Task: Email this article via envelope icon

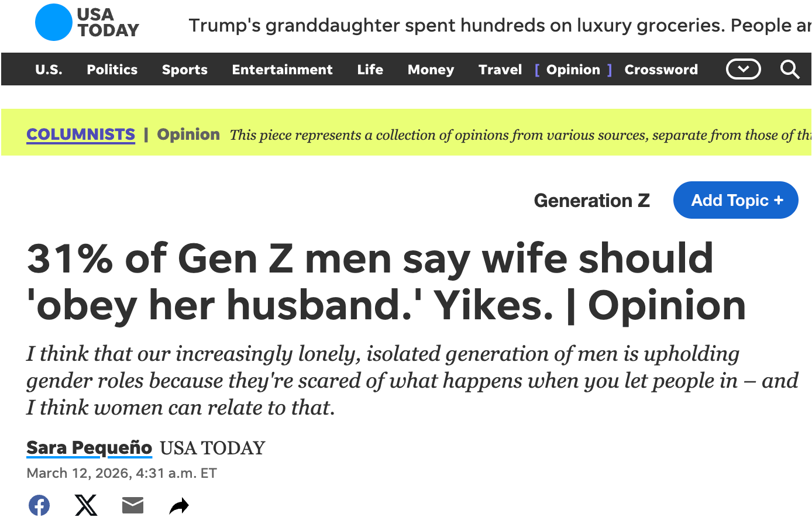Action: pos(133,505)
